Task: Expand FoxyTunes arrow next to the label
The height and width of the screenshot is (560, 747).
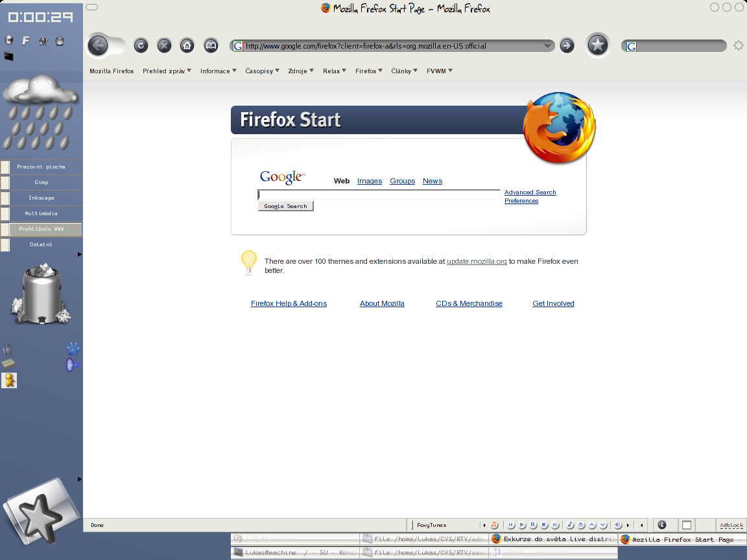Action: pos(484,525)
